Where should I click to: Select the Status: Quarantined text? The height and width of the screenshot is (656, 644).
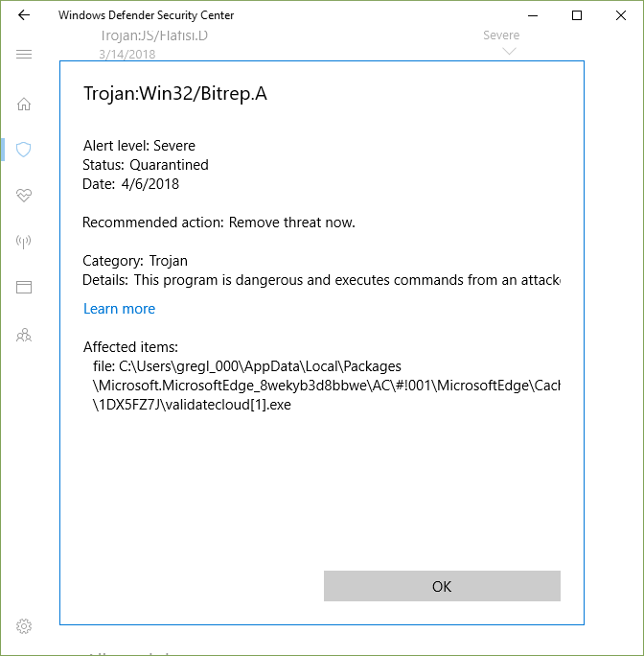pyautogui.click(x=146, y=165)
